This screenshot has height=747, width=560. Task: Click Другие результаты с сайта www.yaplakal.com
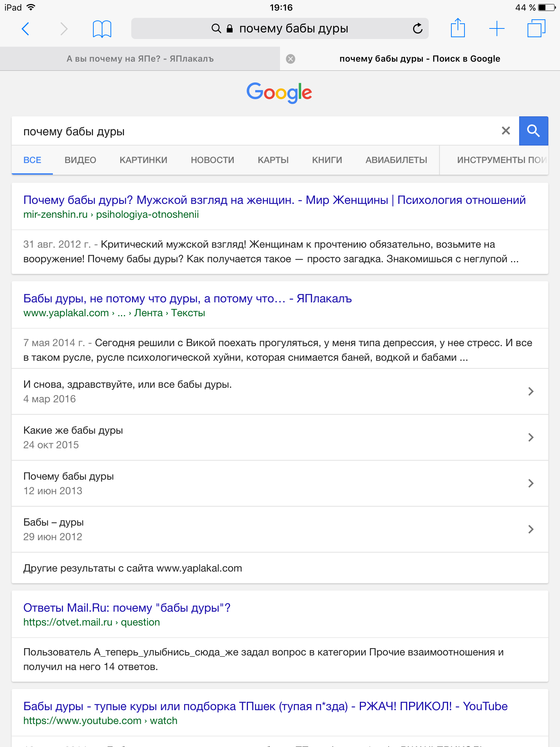click(133, 568)
